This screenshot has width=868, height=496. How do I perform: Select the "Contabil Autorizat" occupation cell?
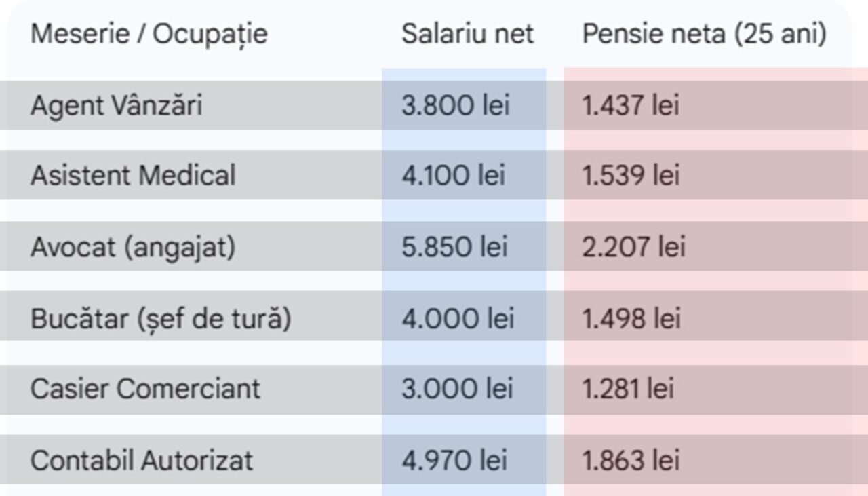click(142, 460)
